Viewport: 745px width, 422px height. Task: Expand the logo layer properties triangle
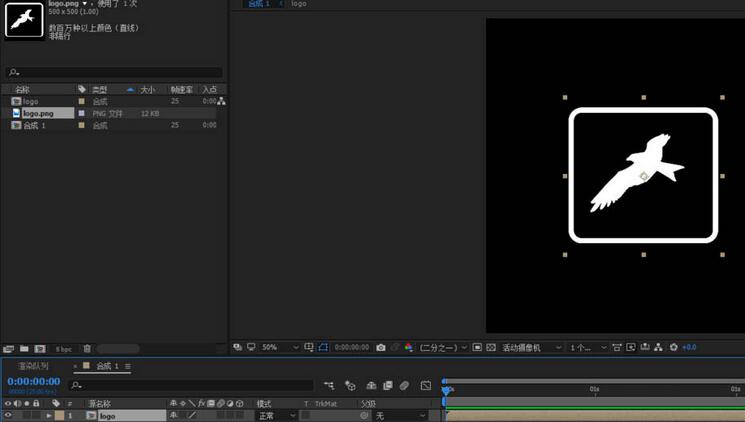coord(49,415)
